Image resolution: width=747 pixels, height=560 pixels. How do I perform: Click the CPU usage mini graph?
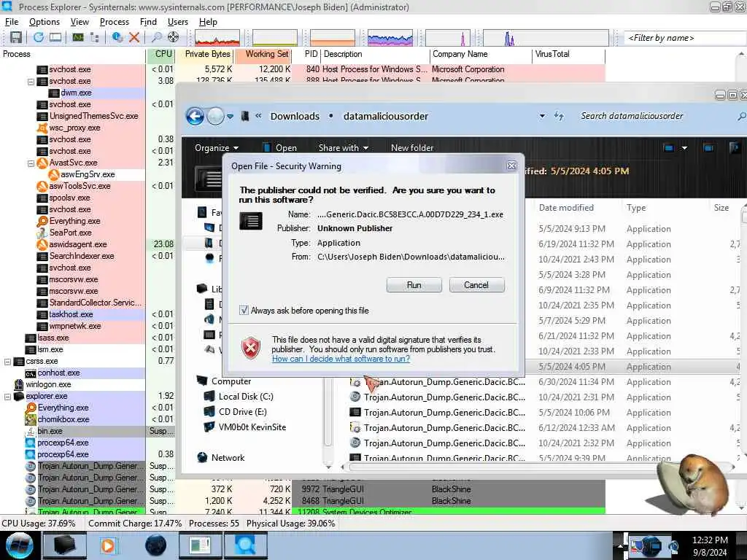coord(217,38)
